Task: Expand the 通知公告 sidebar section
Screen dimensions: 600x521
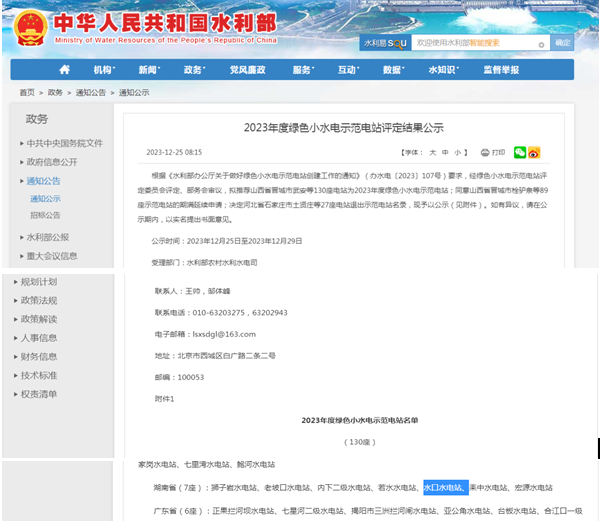Action: (43, 181)
